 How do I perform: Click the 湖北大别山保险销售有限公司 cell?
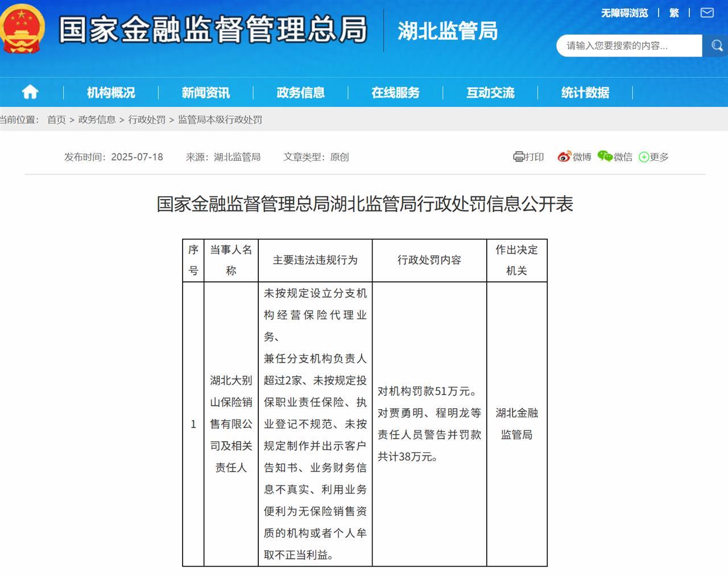(x=231, y=424)
